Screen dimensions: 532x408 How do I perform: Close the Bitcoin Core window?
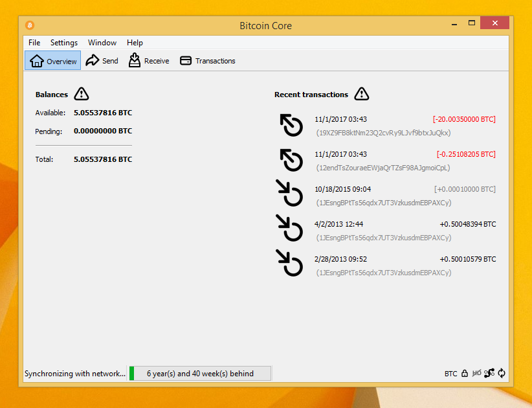coord(494,23)
